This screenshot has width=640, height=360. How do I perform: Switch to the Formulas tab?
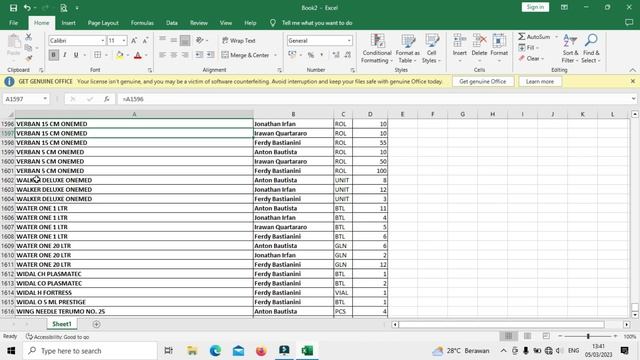click(142, 23)
